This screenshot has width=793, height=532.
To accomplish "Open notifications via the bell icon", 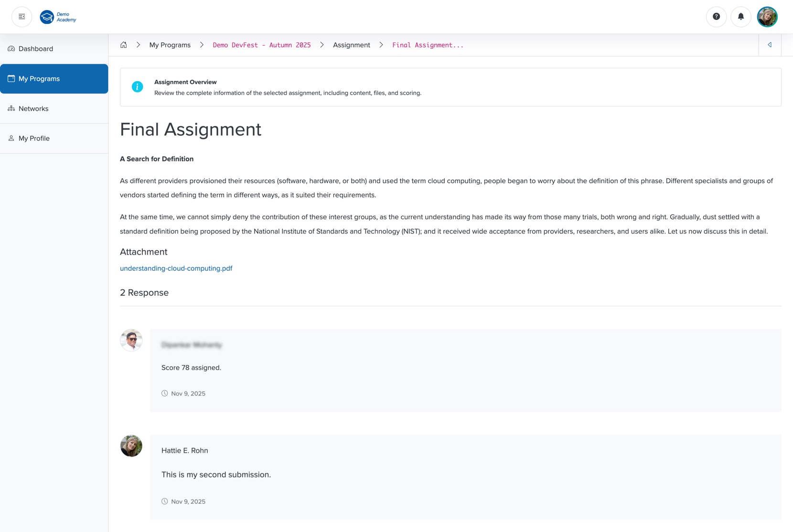I will coord(741,16).
